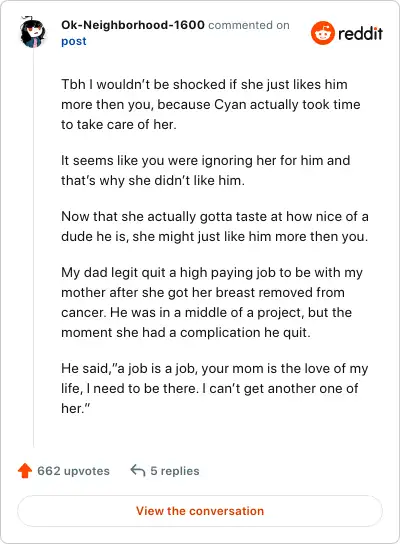The image size is (400, 544).
Task: Click the "View the conversation" button
Action: coord(200,511)
